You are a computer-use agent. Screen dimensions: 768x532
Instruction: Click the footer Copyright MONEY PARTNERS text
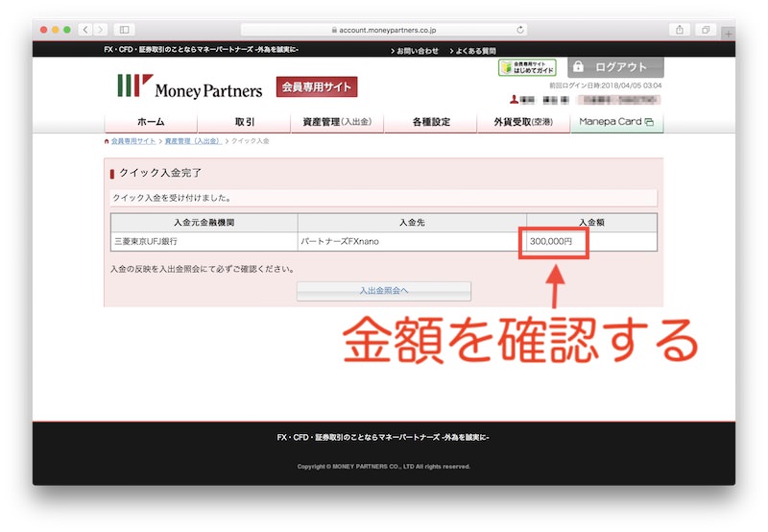pyautogui.click(x=383, y=467)
